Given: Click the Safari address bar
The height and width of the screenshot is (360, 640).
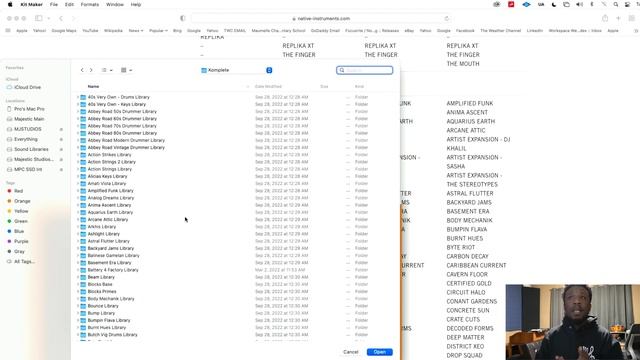Looking at the screenshot, I should [x=321, y=18].
